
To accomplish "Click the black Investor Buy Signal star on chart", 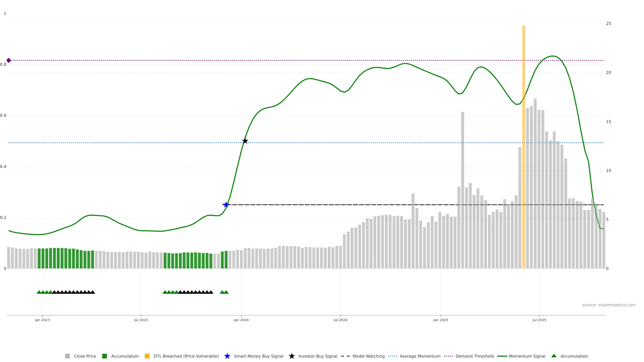I will (245, 141).
